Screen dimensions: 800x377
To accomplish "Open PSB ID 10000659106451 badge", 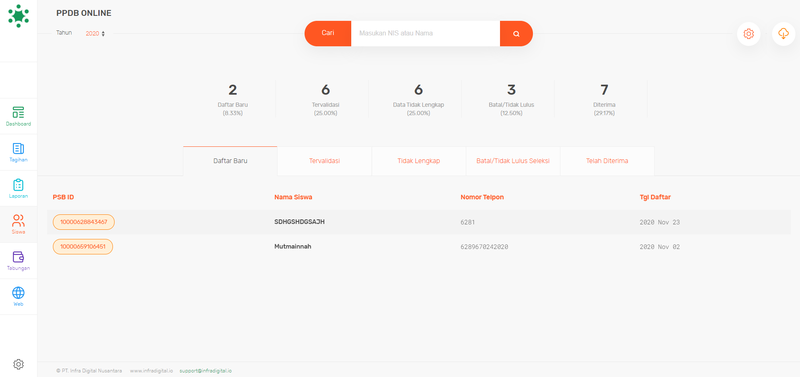I will point(83,246).
